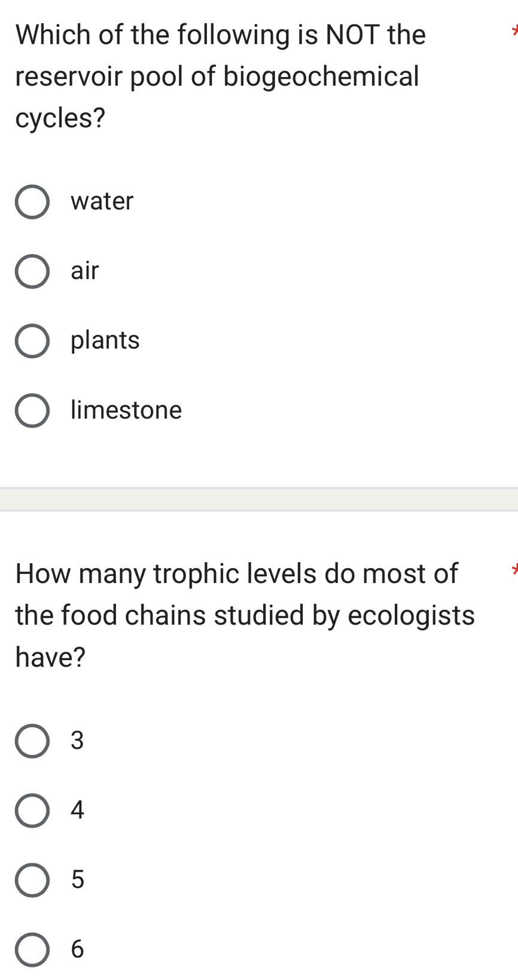The width and height of the screenshot is (518, 980).
Task: Choose the radio circle next to plants
Action: 32,341
